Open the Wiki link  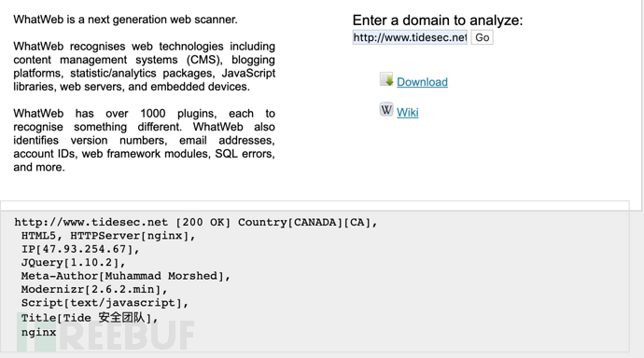click(x=408, y=113)
